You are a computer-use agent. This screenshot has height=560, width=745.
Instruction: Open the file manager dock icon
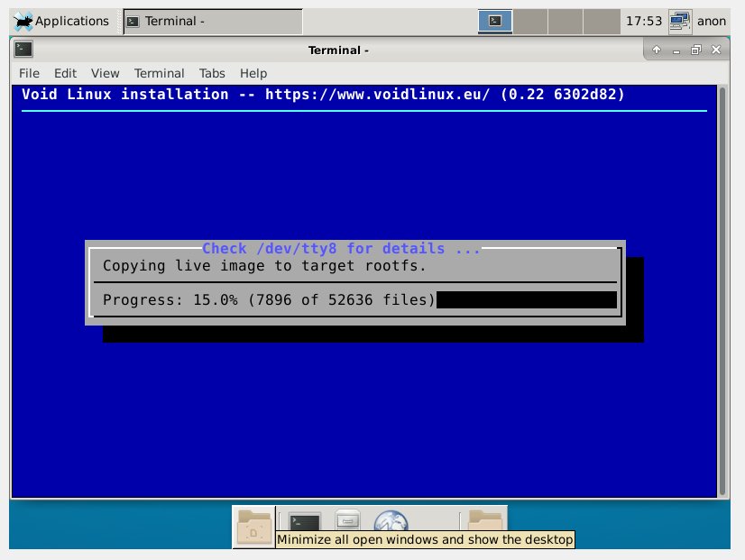tap(347, 520)
